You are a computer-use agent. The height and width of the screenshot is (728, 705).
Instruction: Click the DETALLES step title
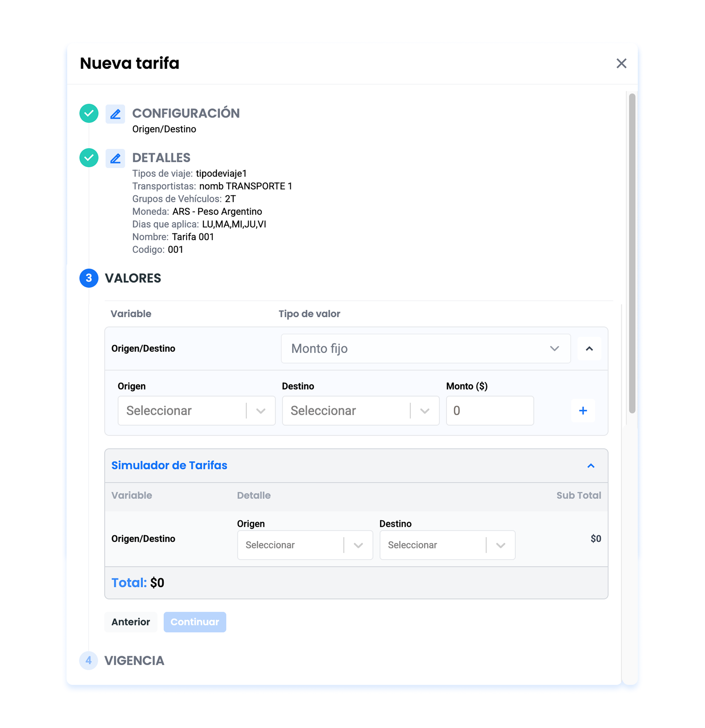coord(161,158)
